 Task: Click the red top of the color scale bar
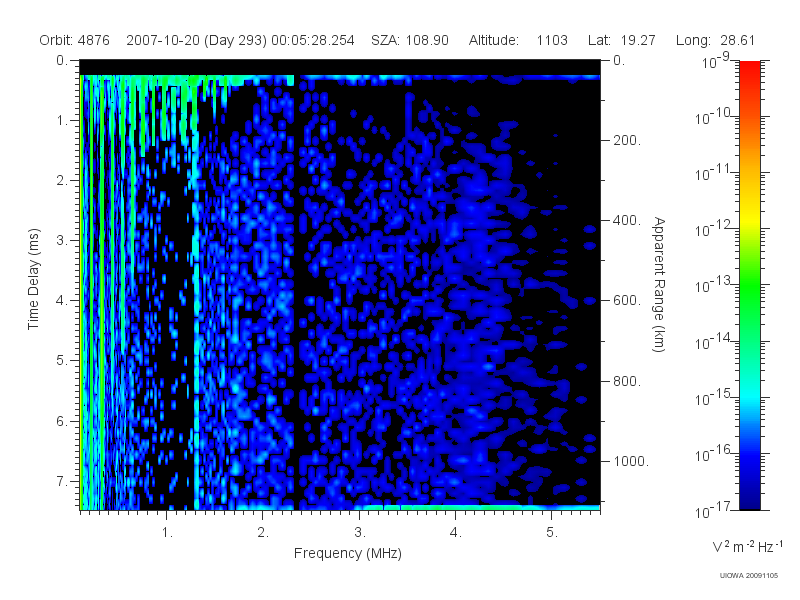[750, 69]
